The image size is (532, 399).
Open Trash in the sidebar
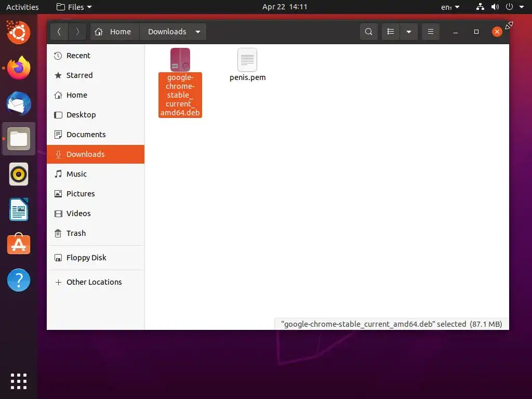pyautogui.click(x=96, y=233)
